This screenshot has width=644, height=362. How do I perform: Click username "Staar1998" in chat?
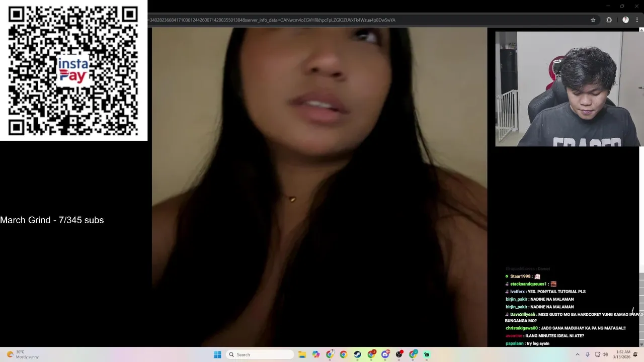tap(520, 277)
